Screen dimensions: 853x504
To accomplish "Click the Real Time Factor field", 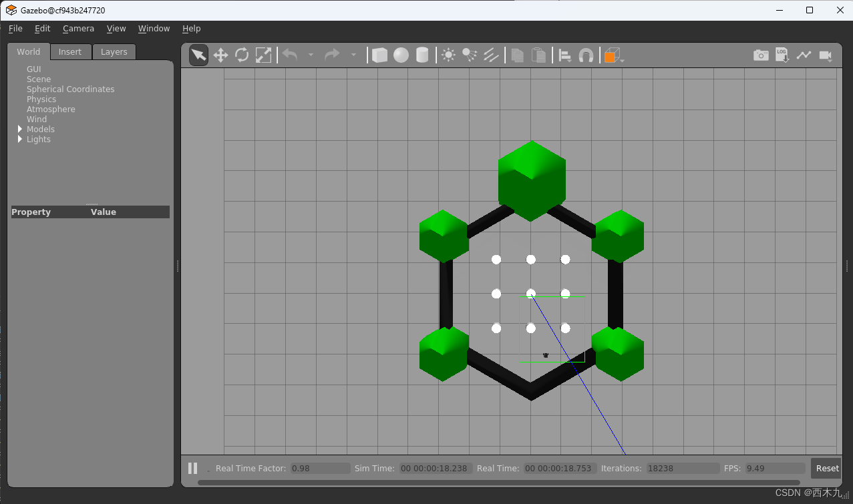I will [321, 468].
